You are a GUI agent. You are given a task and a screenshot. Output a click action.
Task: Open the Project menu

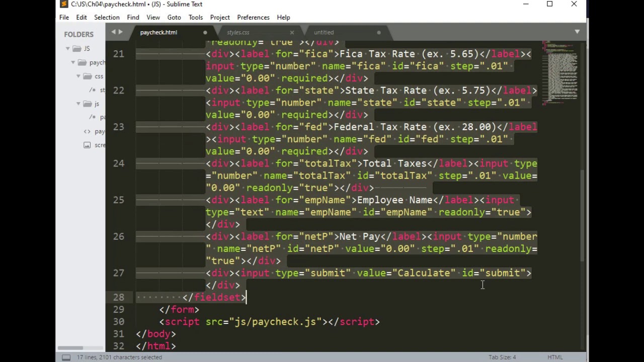[x=220, y=17]
